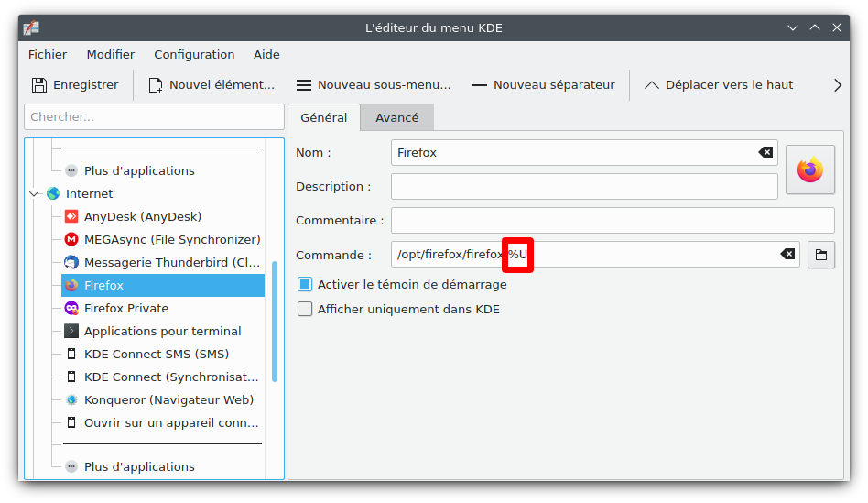Add a Nouveau séparateur
The image size is (868, 503).
coord(543,85)
